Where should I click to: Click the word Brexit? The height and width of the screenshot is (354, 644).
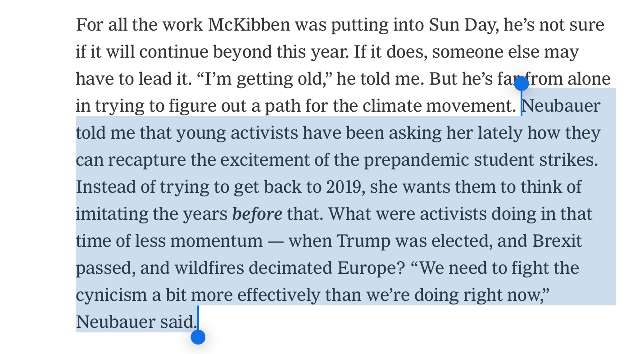[557, 241]
